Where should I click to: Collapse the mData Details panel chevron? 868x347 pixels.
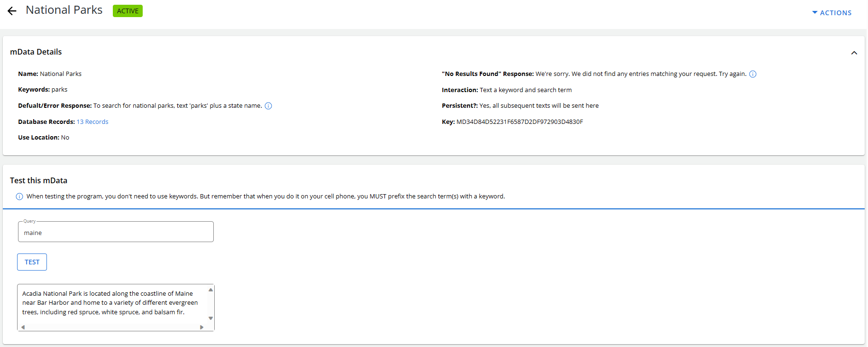tap(854, 53)
